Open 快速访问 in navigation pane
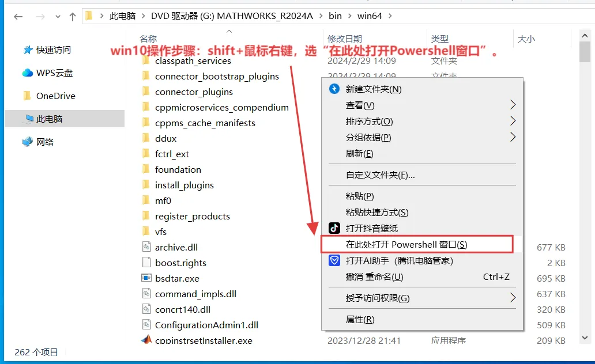This screenshot has height=364, width=595. point(54,50)
